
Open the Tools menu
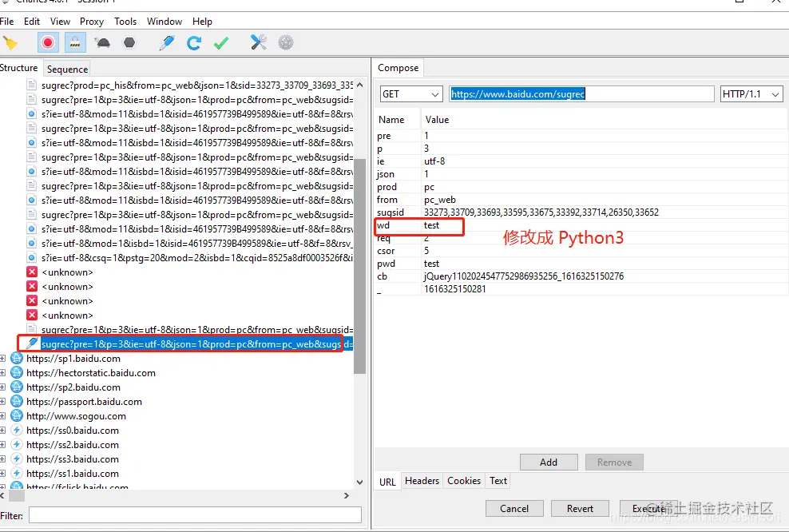point(125,21)
